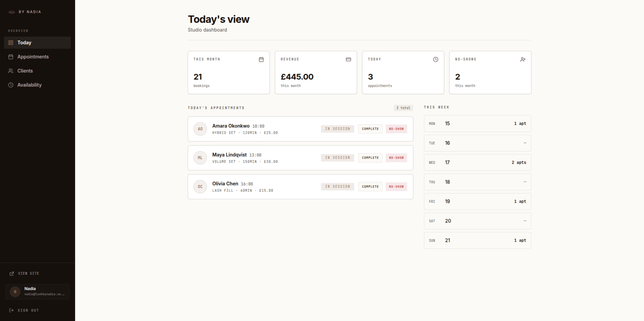The width and height of the screenshot is (644, 321).
Task: Click Amara Okonkwo's AO avatar
Action: point(200,129)
